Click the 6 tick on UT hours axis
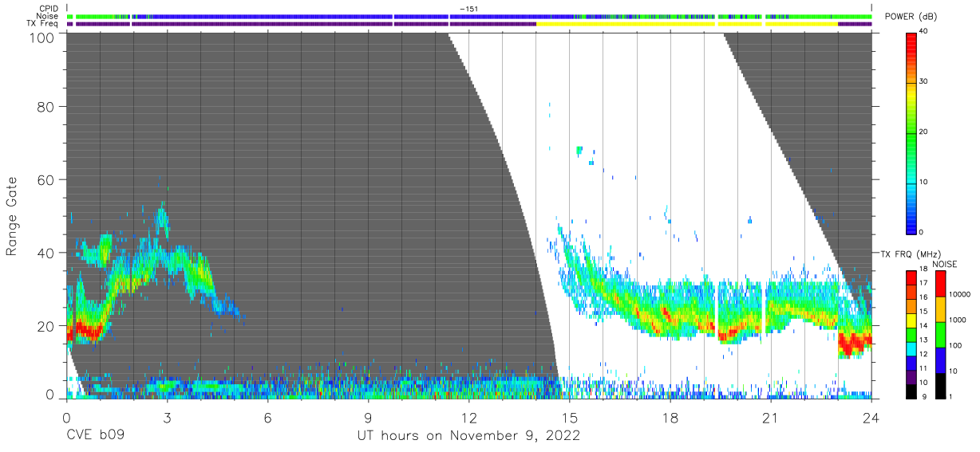 coord(267,417)
